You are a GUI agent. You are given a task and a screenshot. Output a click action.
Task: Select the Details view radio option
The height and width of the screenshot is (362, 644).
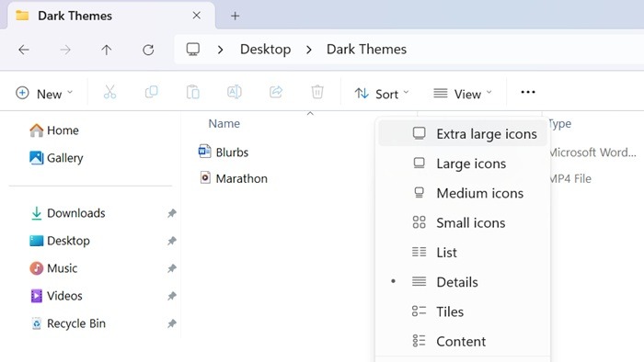pos(463,282)
